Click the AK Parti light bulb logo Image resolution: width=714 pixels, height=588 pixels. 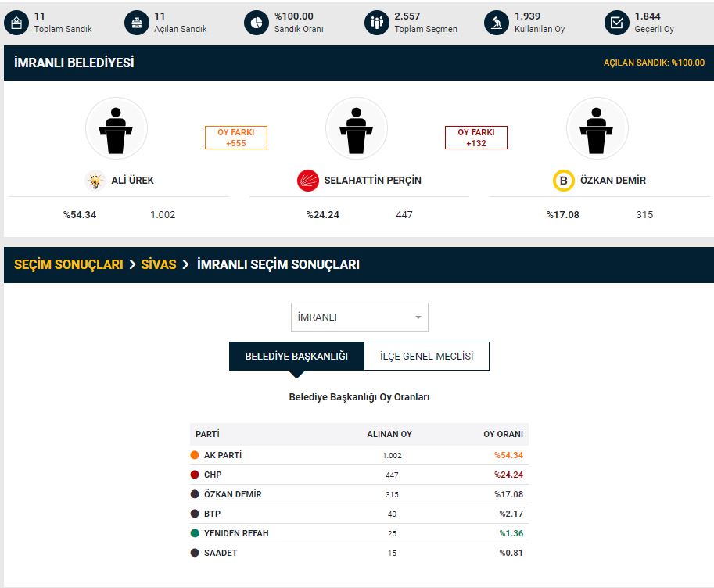click(x=95, y=181)
